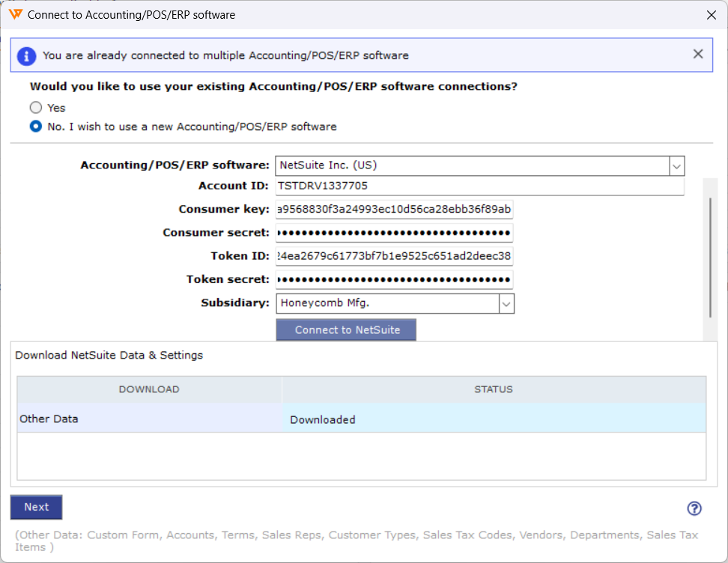Open the Accounting/POS/ERP software dropdown

pos(676,166)
